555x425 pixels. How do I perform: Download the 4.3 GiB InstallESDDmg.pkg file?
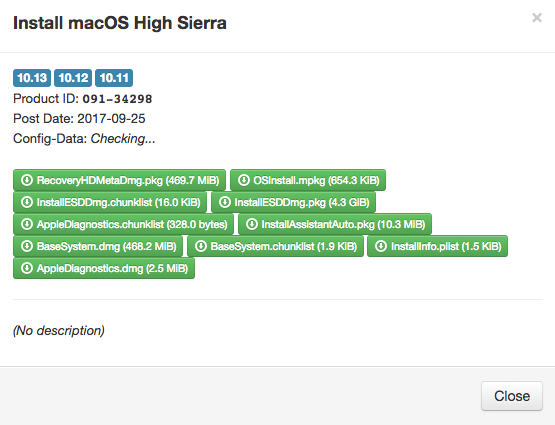click(293, 202)
